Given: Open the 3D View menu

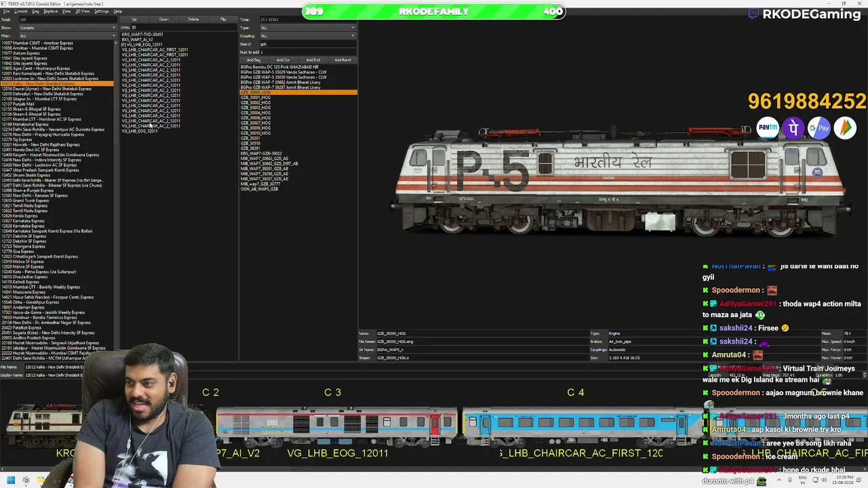Looking at the screenshot, I should [x=83, y=12].
